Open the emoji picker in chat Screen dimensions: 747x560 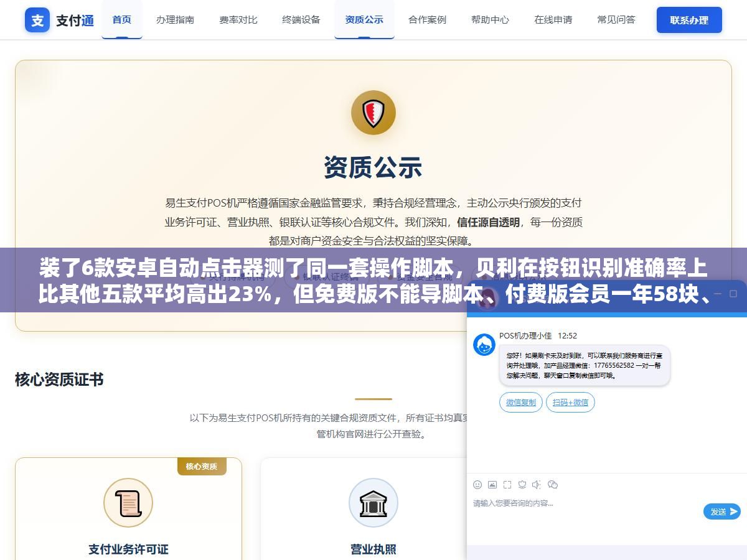(x=477, y=485)
